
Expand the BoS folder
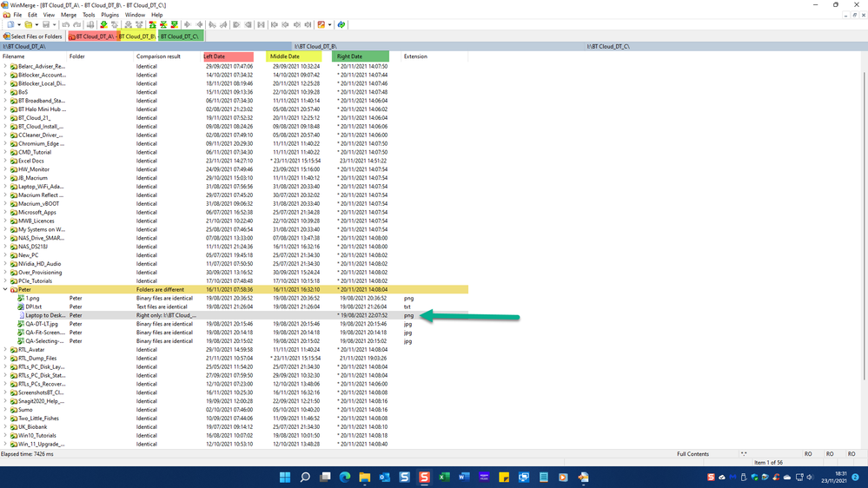pos(5,92)
